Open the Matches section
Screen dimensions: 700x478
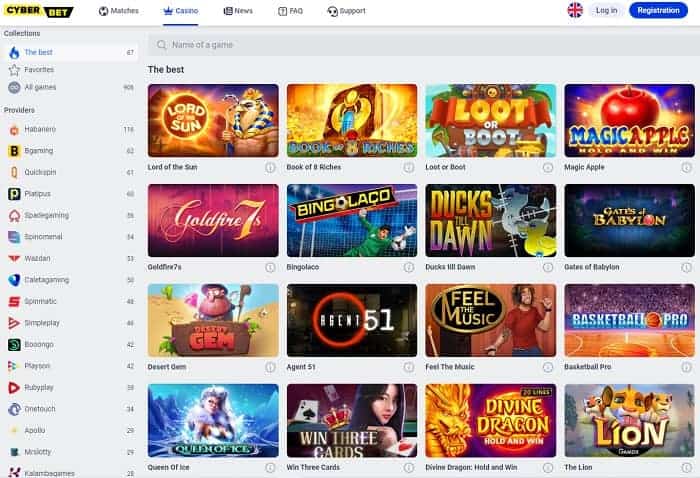(x=119, y=11)
